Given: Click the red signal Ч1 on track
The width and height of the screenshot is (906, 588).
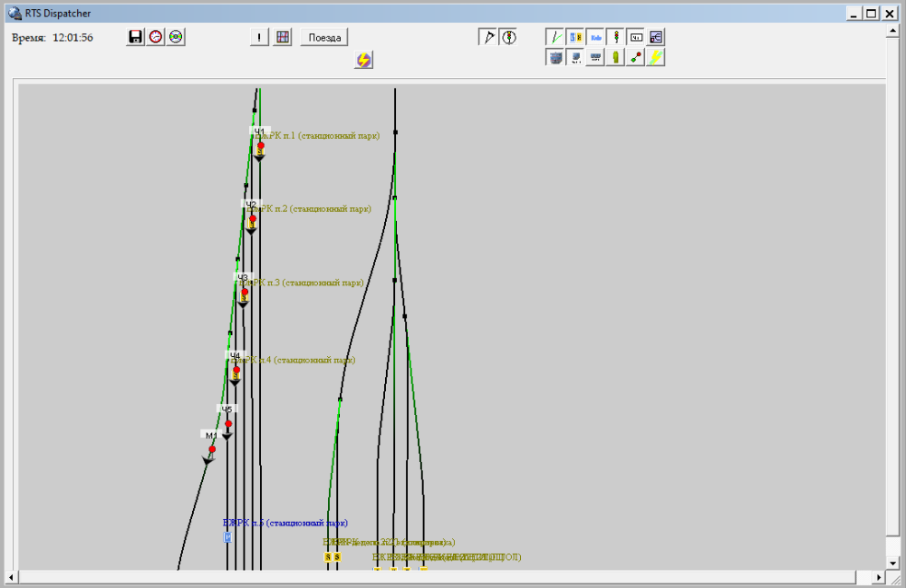Looking at the screenshot, I should [261, 146].
